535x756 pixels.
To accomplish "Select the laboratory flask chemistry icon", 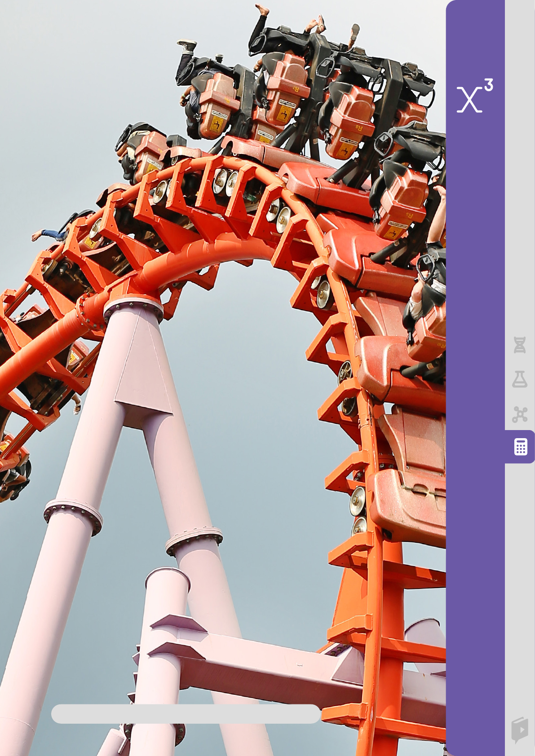I will [519, 379].
